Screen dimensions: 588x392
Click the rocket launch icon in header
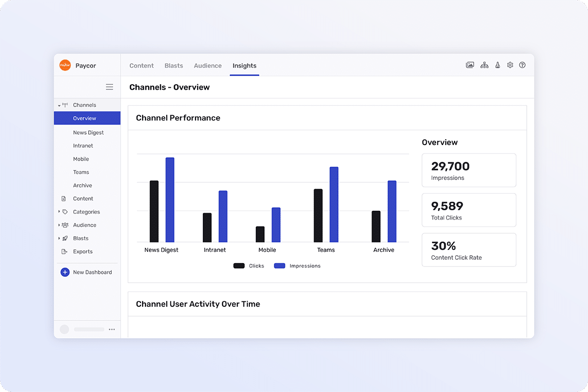497,65
